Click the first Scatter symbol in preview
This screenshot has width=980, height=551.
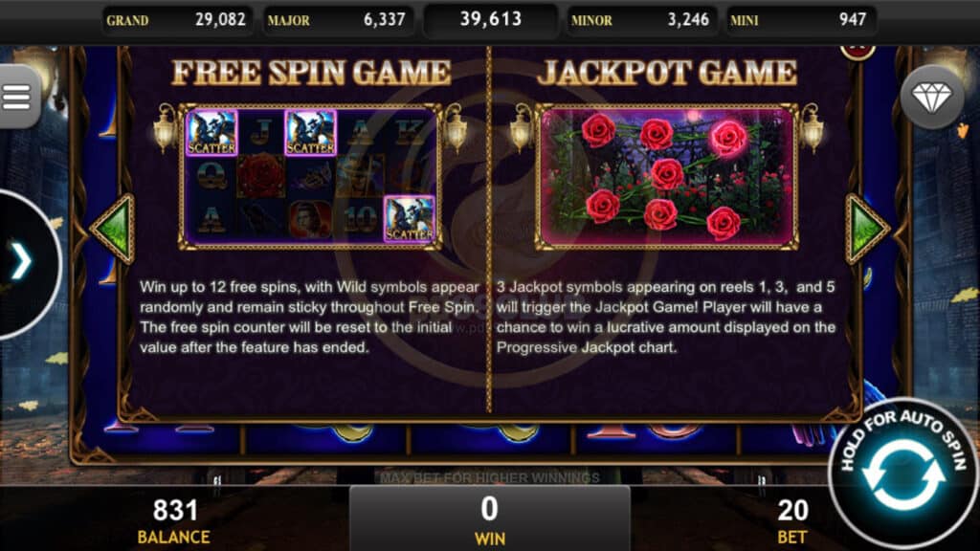tap(212, 132)
